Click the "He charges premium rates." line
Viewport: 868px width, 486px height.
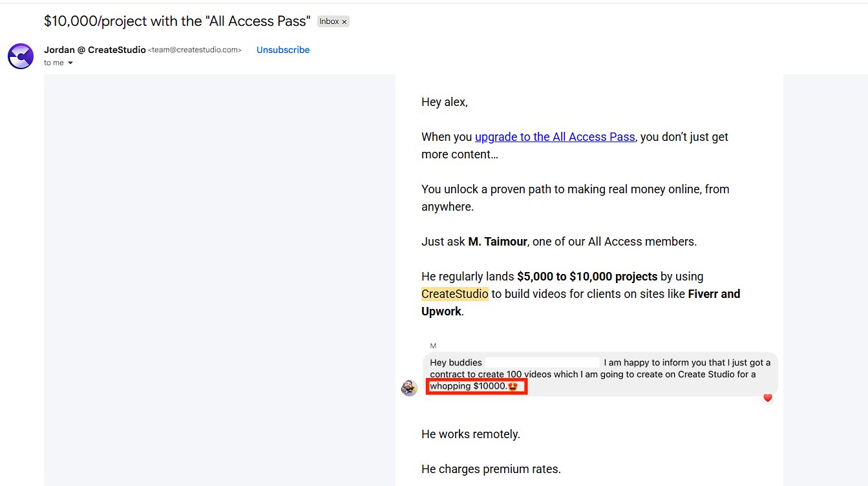pyautogui.click(x=491, y=469)
